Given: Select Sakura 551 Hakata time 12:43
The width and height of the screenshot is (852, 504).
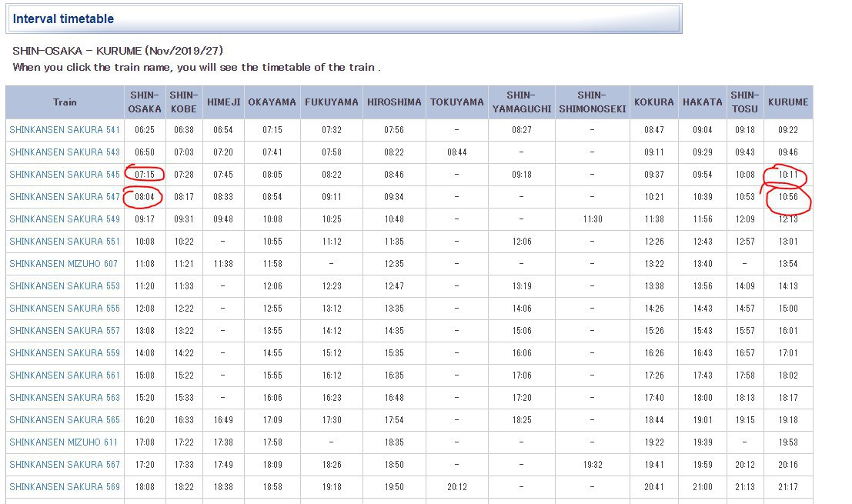Looking at the screenshot, I should pyautogui.click(x=702, y=241).
